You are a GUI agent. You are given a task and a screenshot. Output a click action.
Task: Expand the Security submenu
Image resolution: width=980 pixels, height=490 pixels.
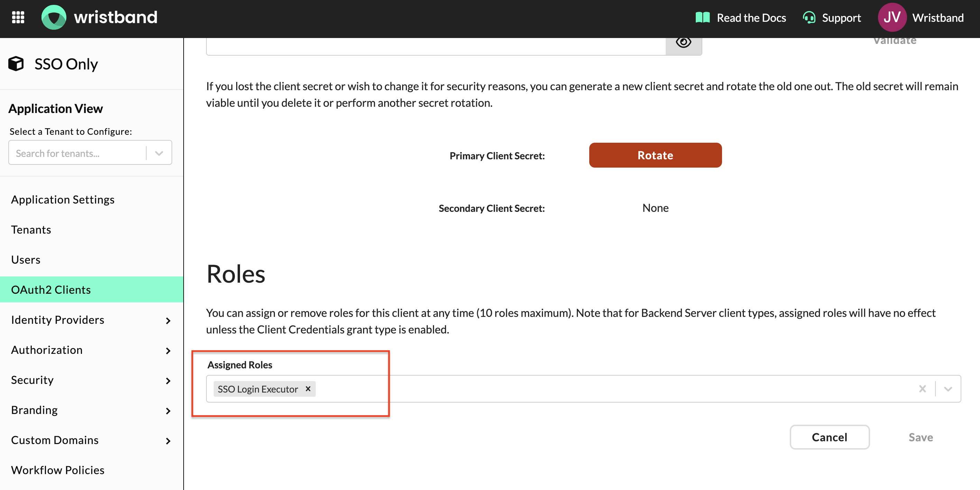pyautogui.click(x=168, y=380)
